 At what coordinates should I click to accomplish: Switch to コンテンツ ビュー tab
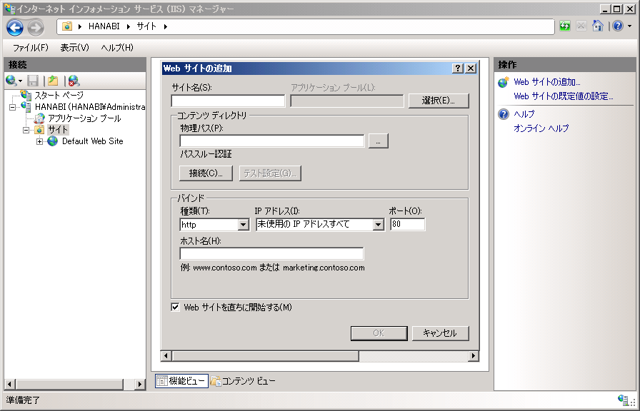243,381
